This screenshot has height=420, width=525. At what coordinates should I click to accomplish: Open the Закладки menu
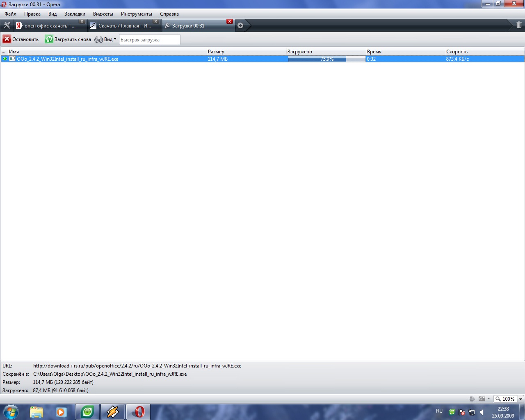[75, 14]
